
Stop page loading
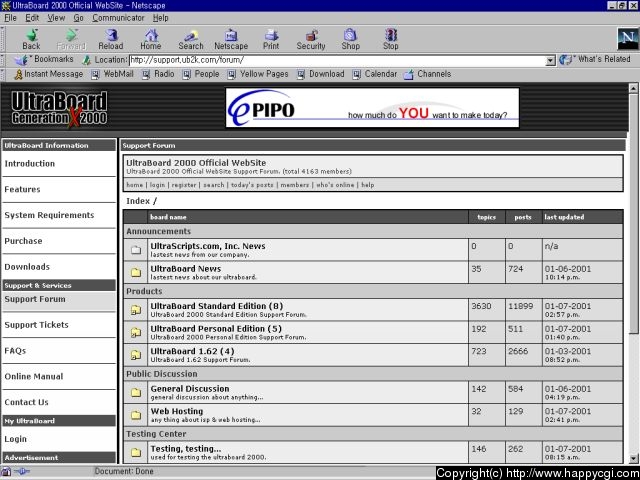pos(391,40)
